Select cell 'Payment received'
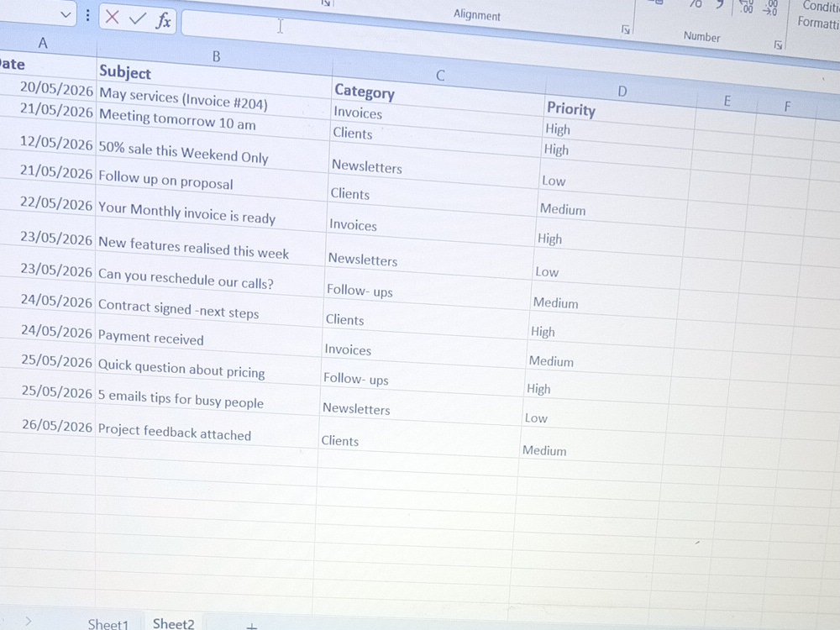Image resolution: width=840 pixels, height=630 pixels. (209, 339)
